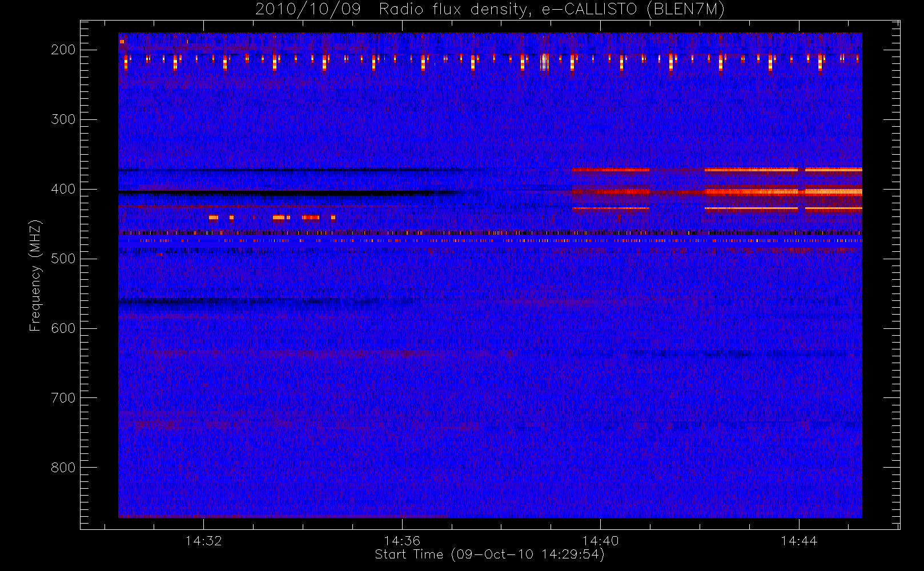Select the 200 frequency tick label
The width and height of the screenshot is (924, 571).
[x=63, y=50]
